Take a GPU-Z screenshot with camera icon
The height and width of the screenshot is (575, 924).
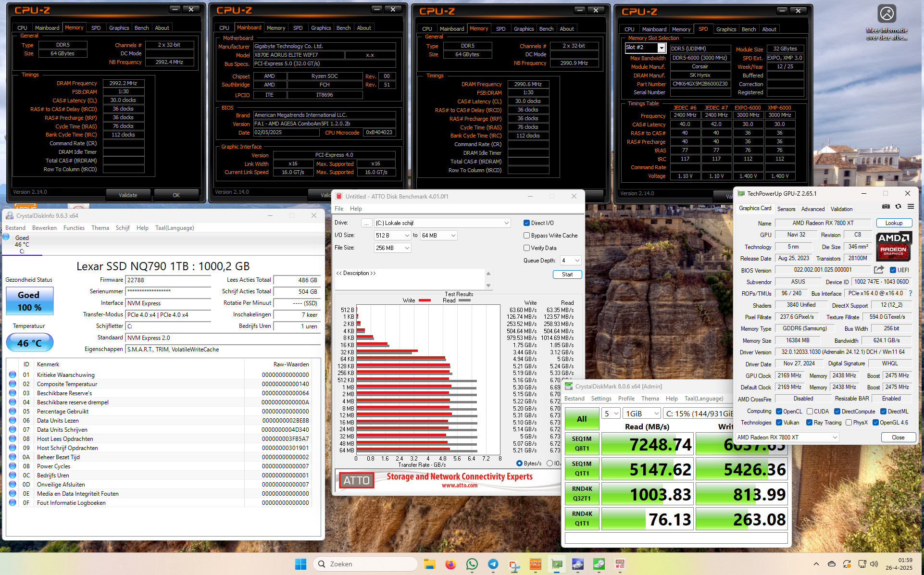click(x=886, y=207)
